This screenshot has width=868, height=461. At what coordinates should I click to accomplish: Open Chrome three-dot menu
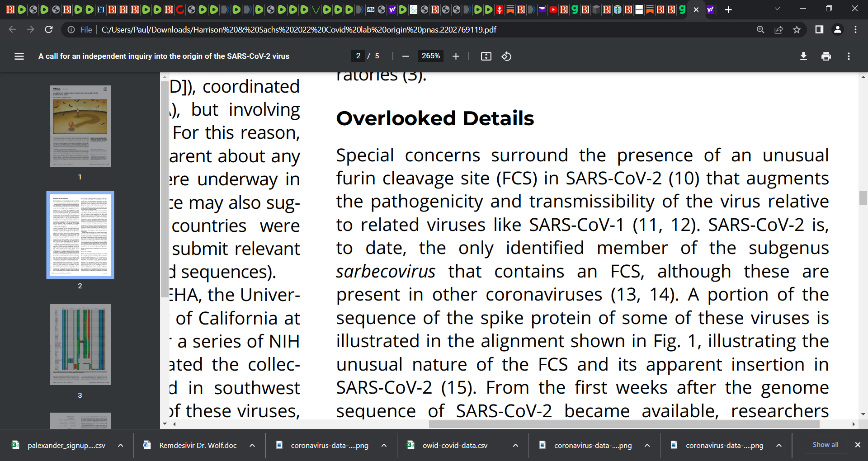click(855, 29)
